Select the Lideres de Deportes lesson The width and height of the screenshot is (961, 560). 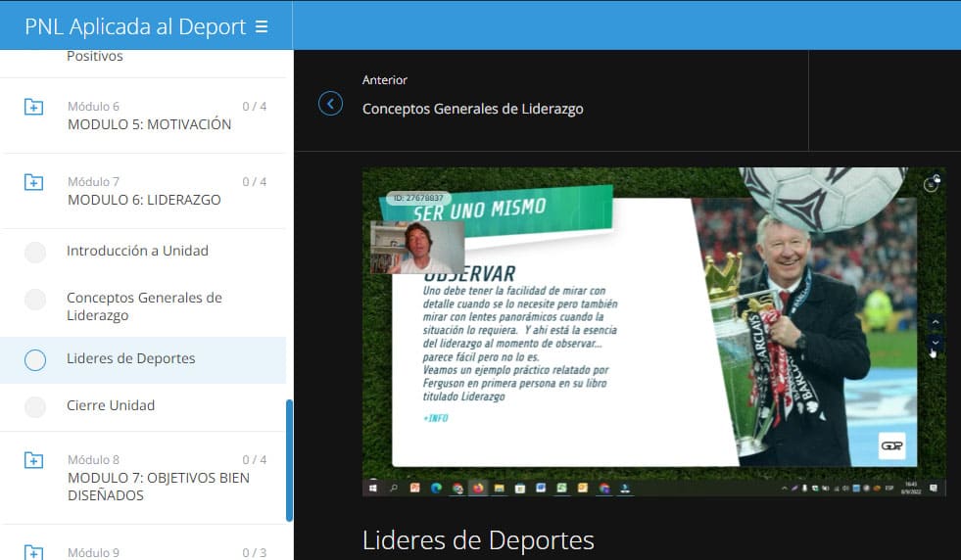coord(130,358)
